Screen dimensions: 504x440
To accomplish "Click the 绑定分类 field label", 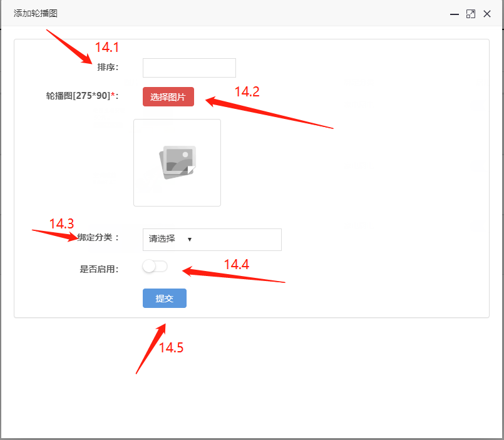I will [98, 238].
